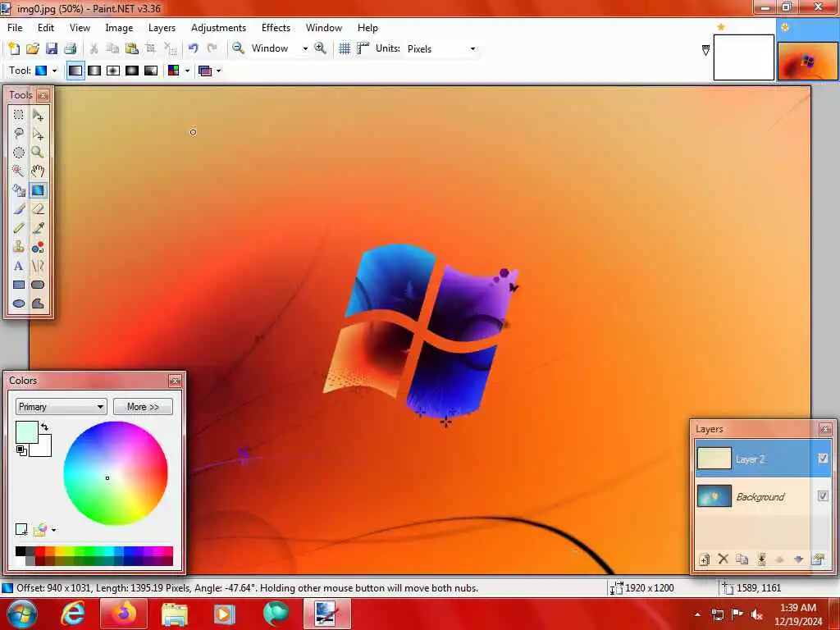The height and width of the screenshot is (630, 840).
Task: Open the File menu
Action: 15,28
